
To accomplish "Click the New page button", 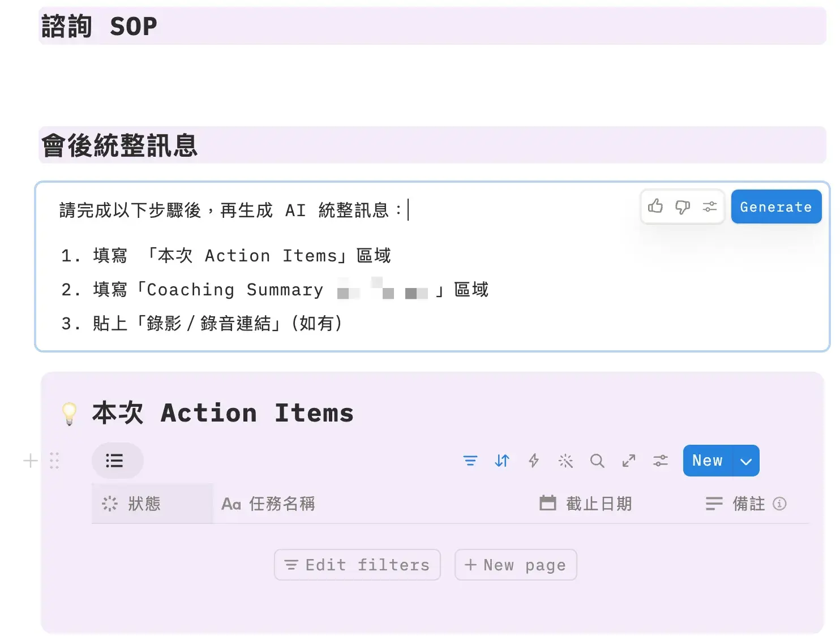I will 516,565.
